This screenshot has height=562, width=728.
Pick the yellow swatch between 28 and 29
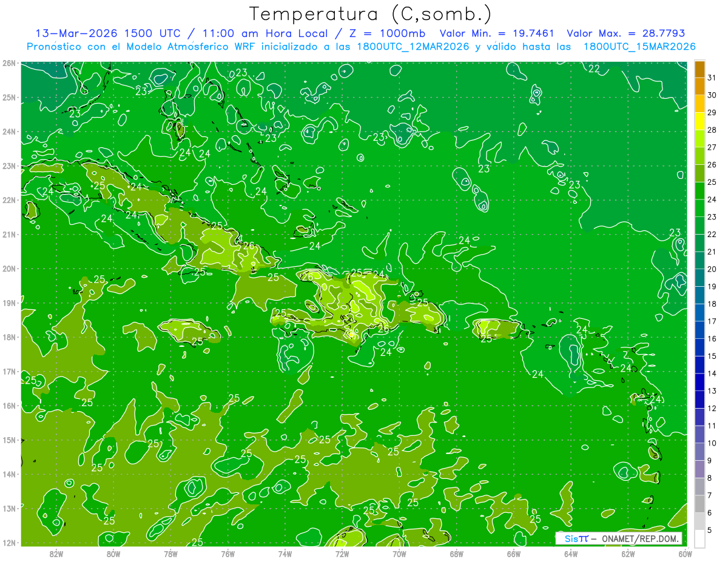[699, 121]
